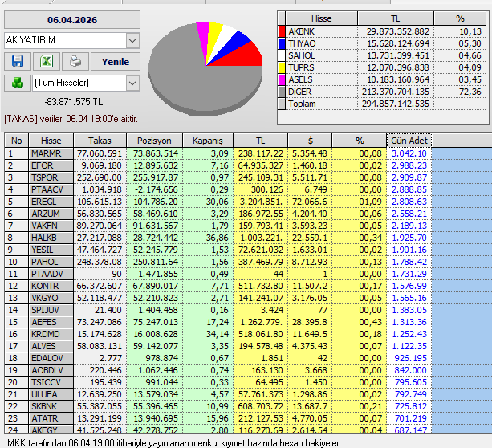Select the HALKB stock cell
Screen dimensions: 492x448
(51, 238)
